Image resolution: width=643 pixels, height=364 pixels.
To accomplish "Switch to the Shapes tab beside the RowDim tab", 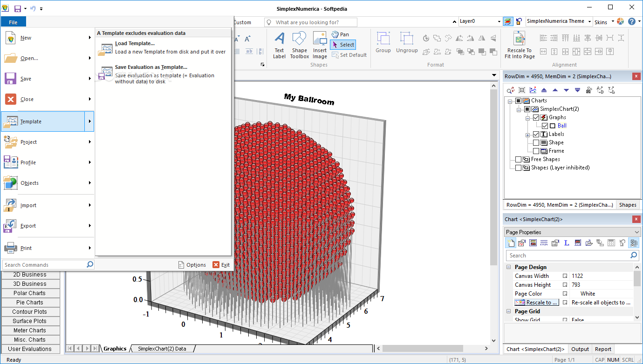I will coord(628,205).
